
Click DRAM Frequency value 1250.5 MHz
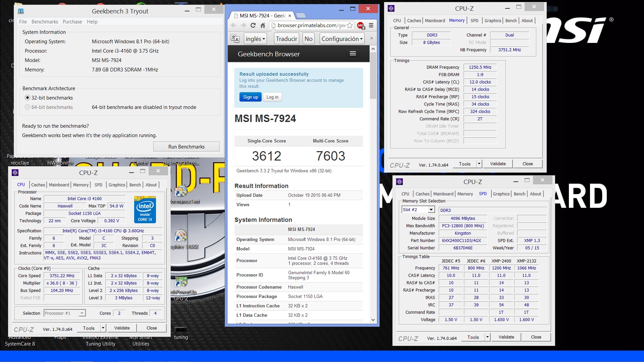480,67
